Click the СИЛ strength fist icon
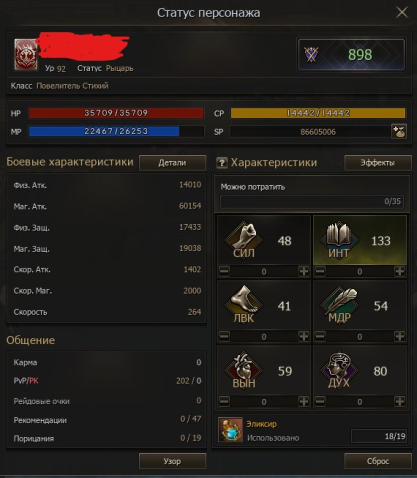Viewport: 417px width, 478px height. tap(244, 240)
